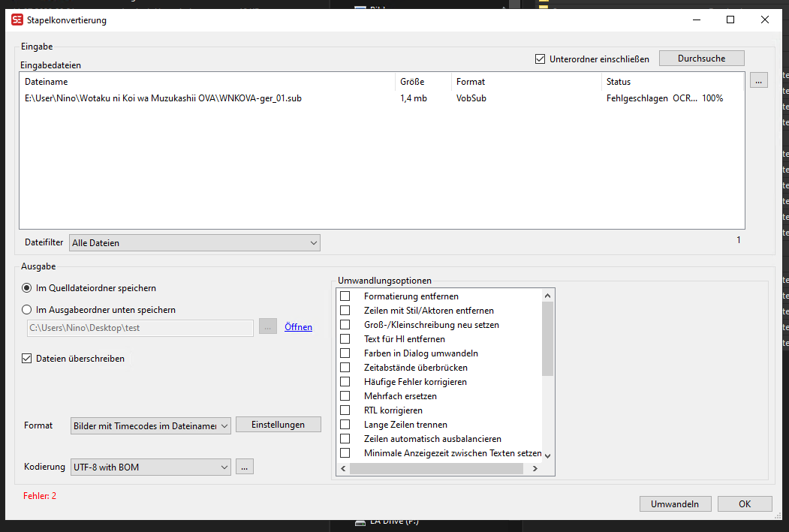Open the browse ellipsis beside the input file list
789x532 pixels.
point(758,80)
